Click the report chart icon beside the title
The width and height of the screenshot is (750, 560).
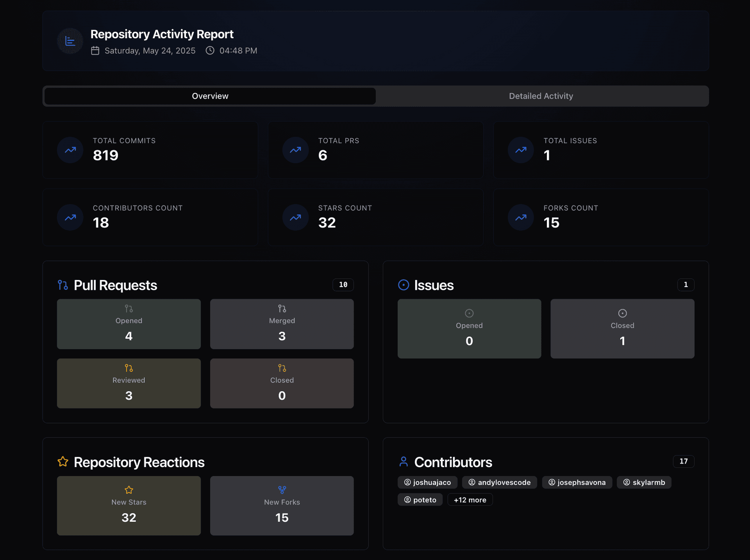70,41
